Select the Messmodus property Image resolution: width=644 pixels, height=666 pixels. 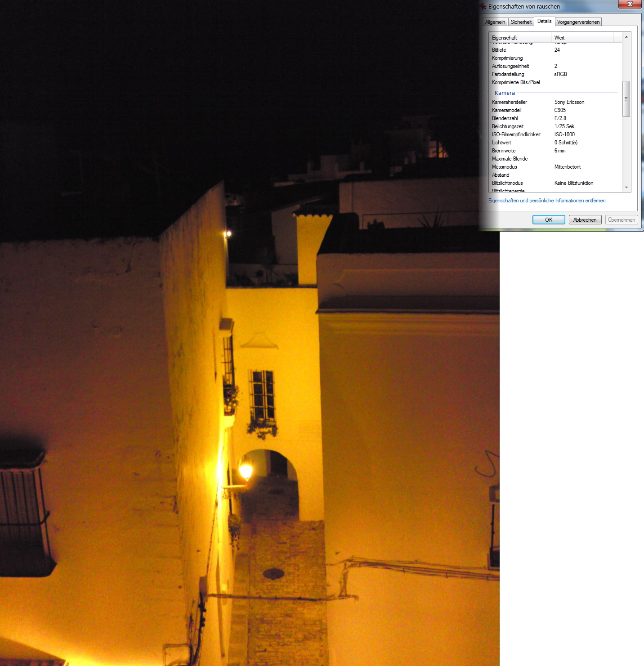point(505,167)
